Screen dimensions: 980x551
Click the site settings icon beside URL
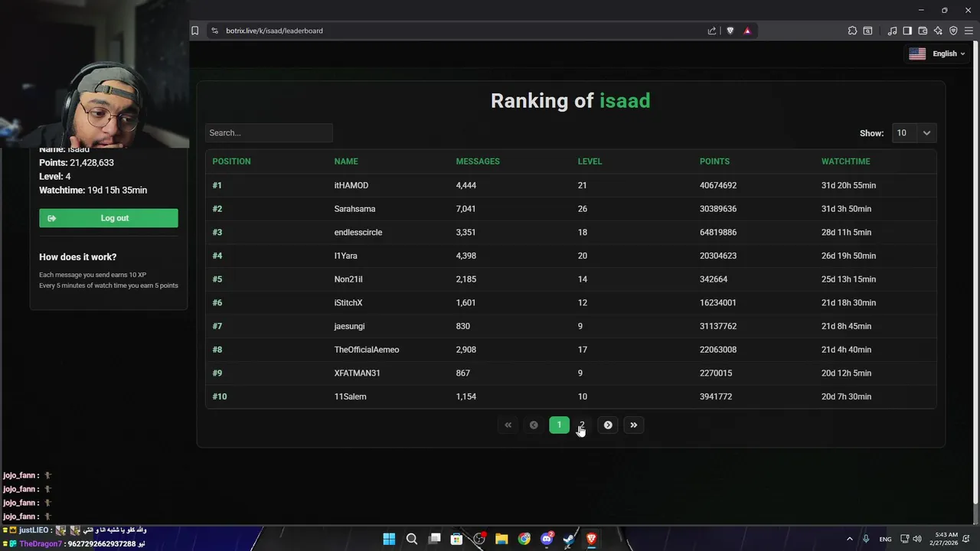pos(215,31)
